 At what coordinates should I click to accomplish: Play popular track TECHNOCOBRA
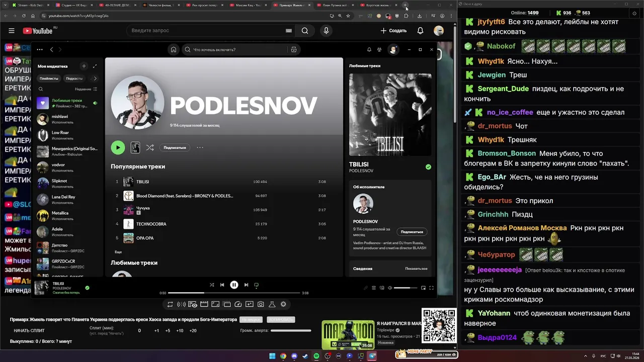point(224,224)
